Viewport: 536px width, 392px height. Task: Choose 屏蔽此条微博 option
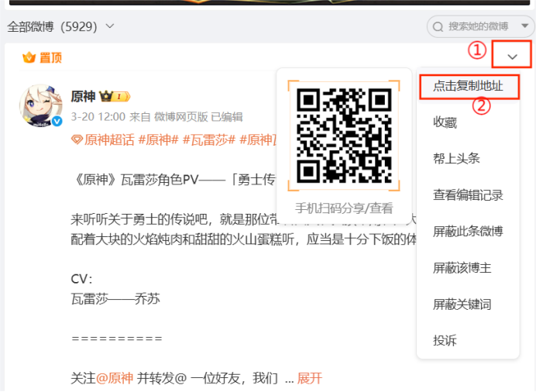(468, 232)
